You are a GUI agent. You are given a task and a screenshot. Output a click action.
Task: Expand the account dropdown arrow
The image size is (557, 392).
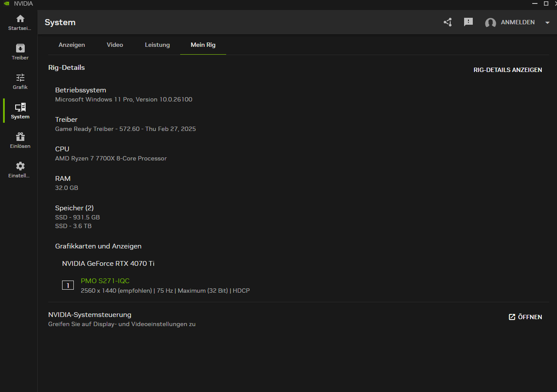click(547, 23)
